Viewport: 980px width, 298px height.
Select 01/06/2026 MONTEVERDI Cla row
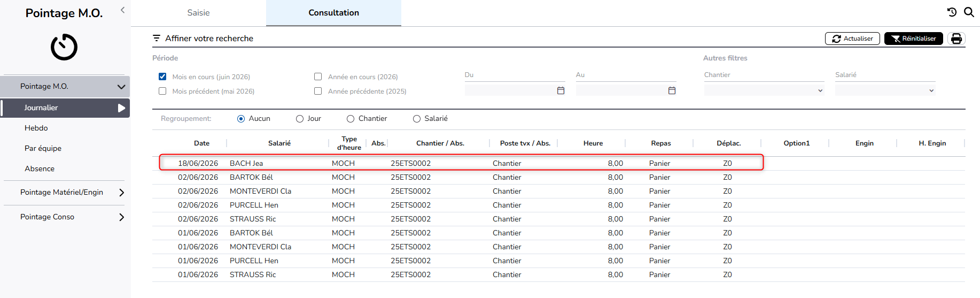tap(558, 247)
